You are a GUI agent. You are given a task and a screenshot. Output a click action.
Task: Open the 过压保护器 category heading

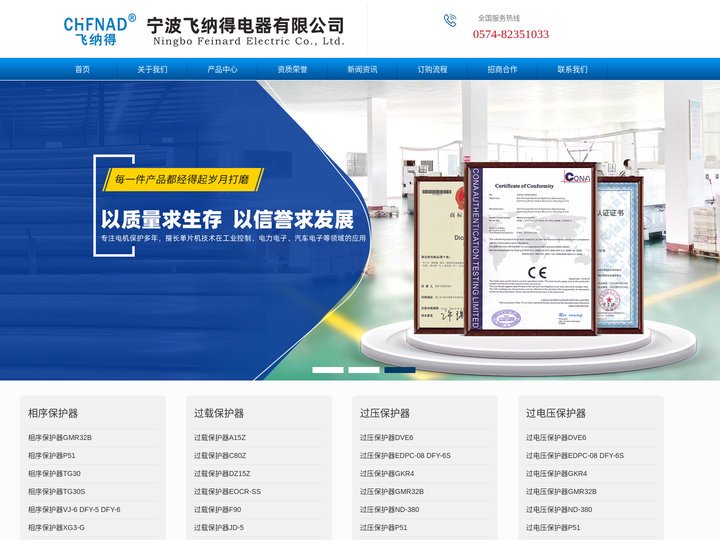[x=385, y=413]
